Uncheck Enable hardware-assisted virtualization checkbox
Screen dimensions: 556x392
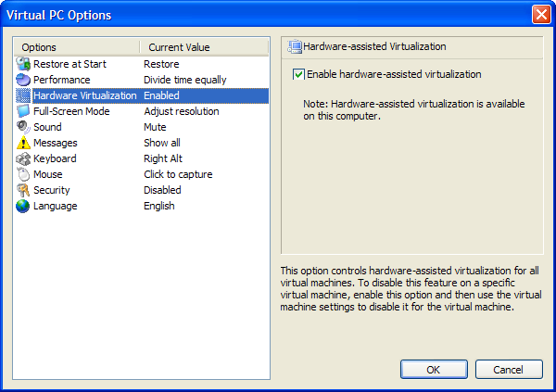coord(298,74)
